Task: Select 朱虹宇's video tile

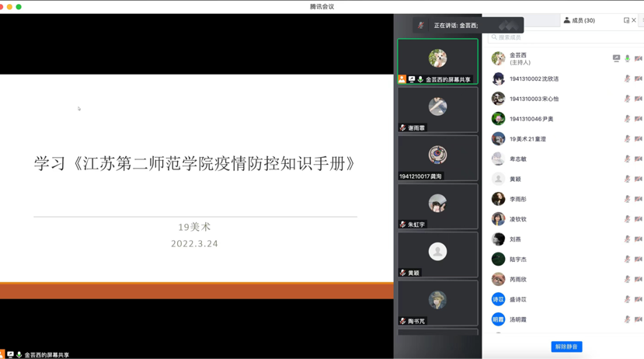Action: coord(437,206)
